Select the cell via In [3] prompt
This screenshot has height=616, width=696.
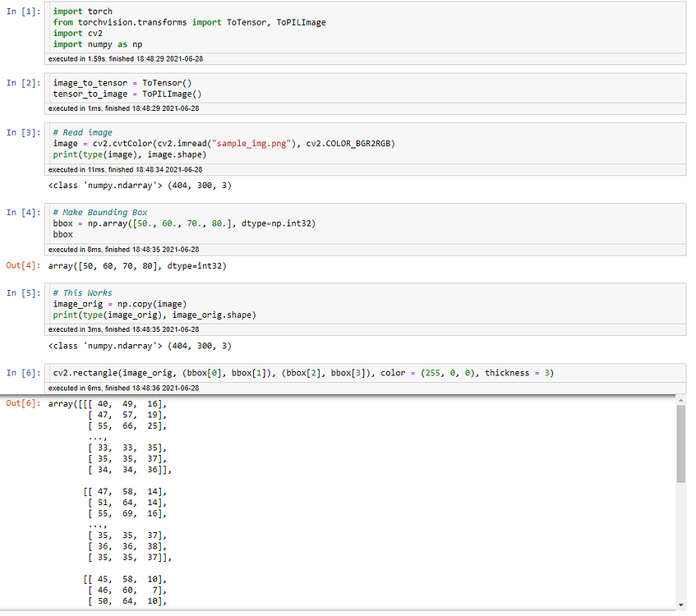23,132
